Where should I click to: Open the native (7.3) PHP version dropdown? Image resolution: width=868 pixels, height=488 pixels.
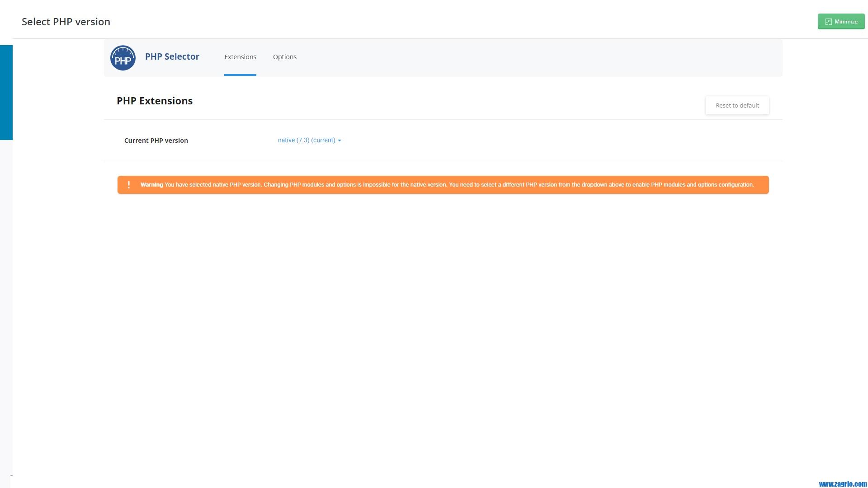310,140
